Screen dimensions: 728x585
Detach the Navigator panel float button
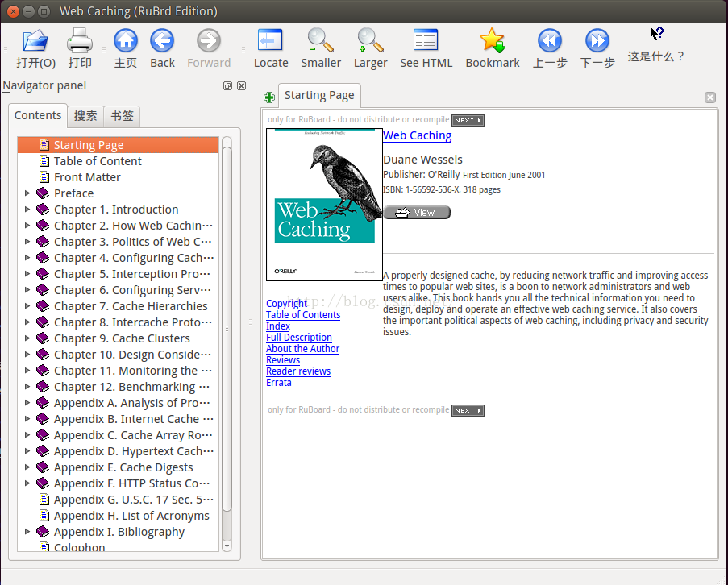click(227, 86)
